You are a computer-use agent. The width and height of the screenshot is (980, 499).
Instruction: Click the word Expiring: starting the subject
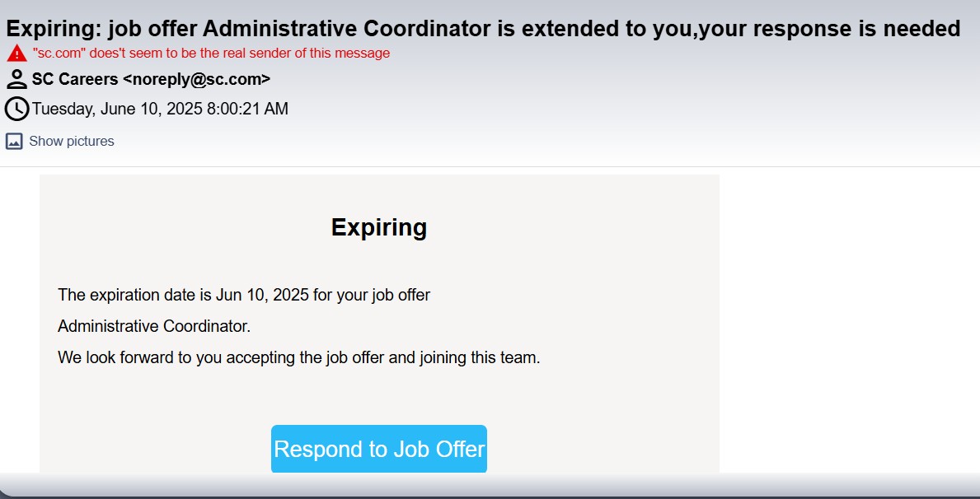pyautogui.click(x=54, y=29)
